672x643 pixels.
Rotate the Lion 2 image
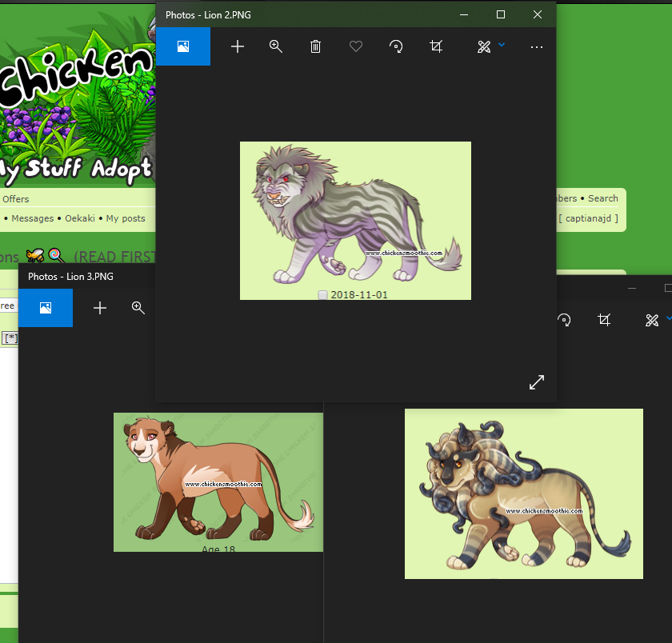(x=396, y=46)
